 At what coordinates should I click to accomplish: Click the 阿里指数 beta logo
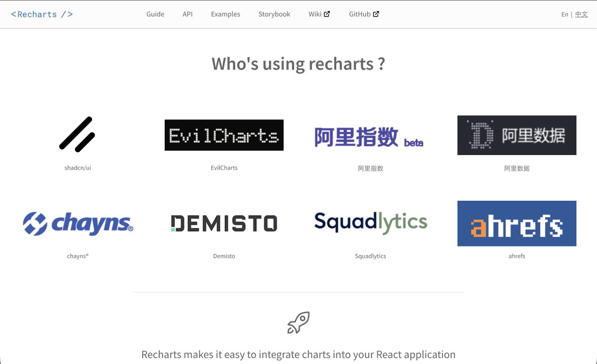[x=369, y=137]
